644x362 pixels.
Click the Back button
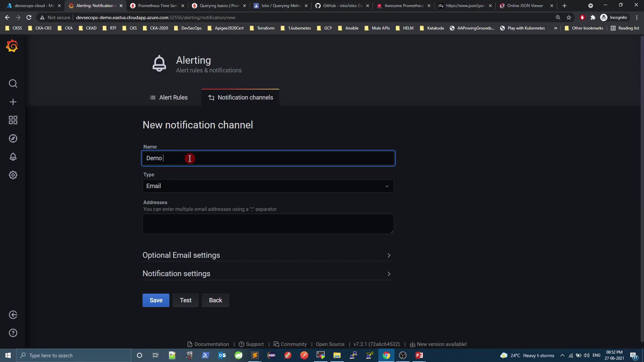[215, 300]
